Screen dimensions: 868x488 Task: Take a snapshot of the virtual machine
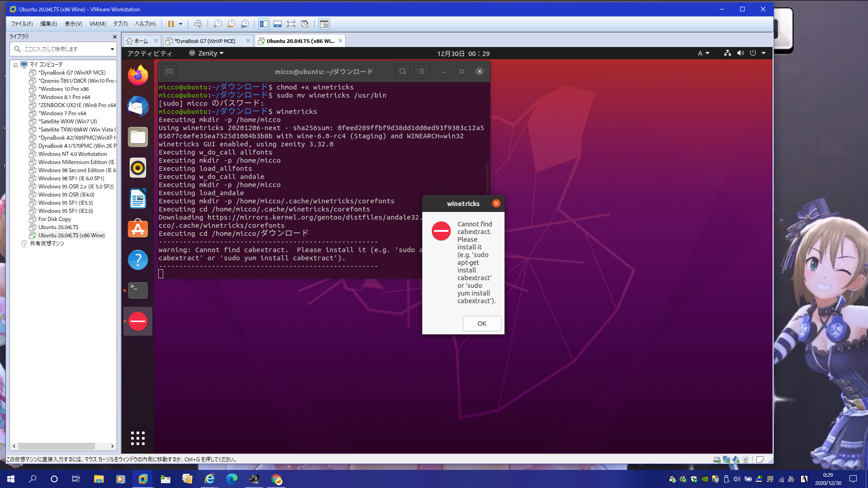(x=217, y=24)
